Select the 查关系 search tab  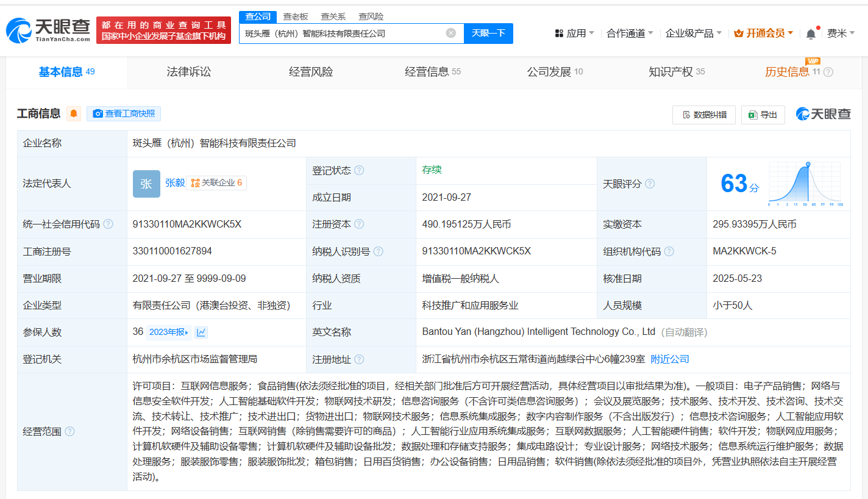click(333, 16)
